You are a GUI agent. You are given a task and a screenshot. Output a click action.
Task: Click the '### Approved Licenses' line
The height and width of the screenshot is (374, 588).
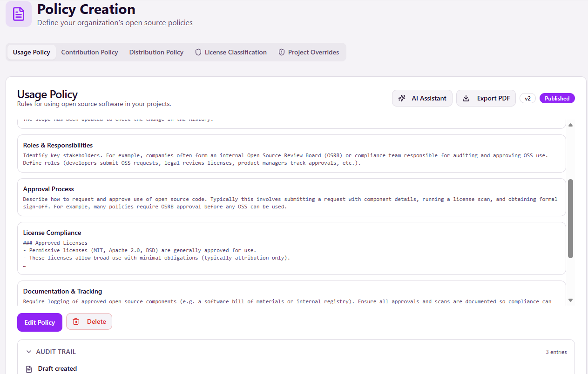click(x=55, y=243)
